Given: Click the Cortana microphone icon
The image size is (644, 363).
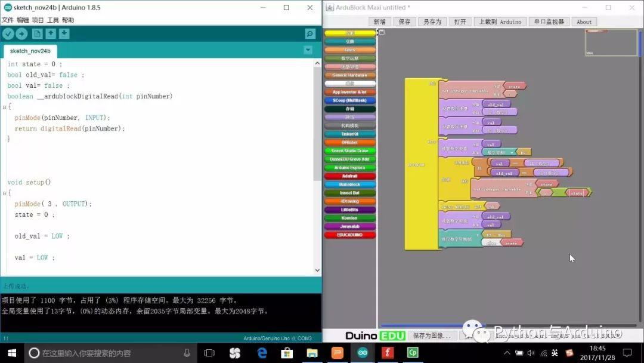Looking at the screenshot, I should coord(187,353).
